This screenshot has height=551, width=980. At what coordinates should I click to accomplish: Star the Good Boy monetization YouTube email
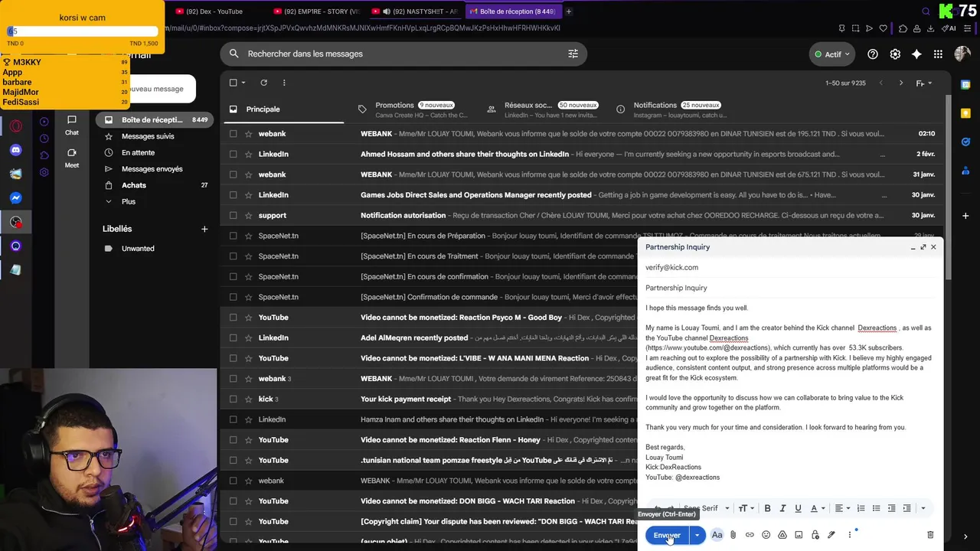pyautogui.click(x=249, y=318)
